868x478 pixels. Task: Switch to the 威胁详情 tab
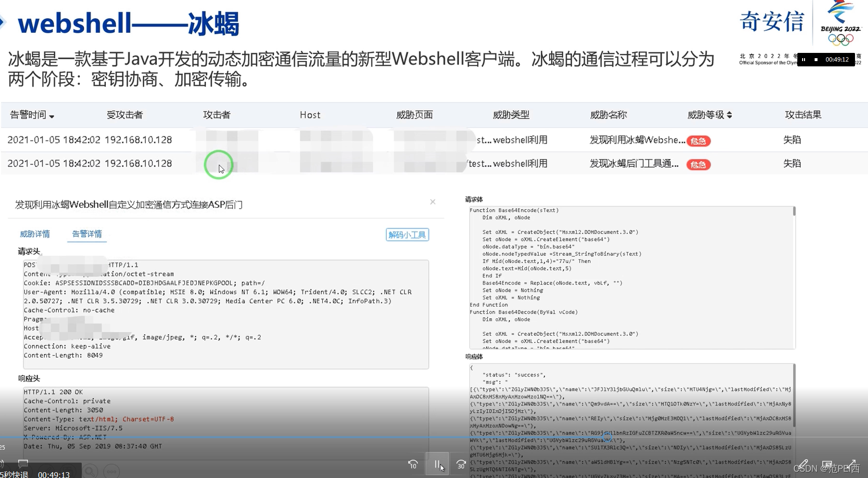point(35,234)
